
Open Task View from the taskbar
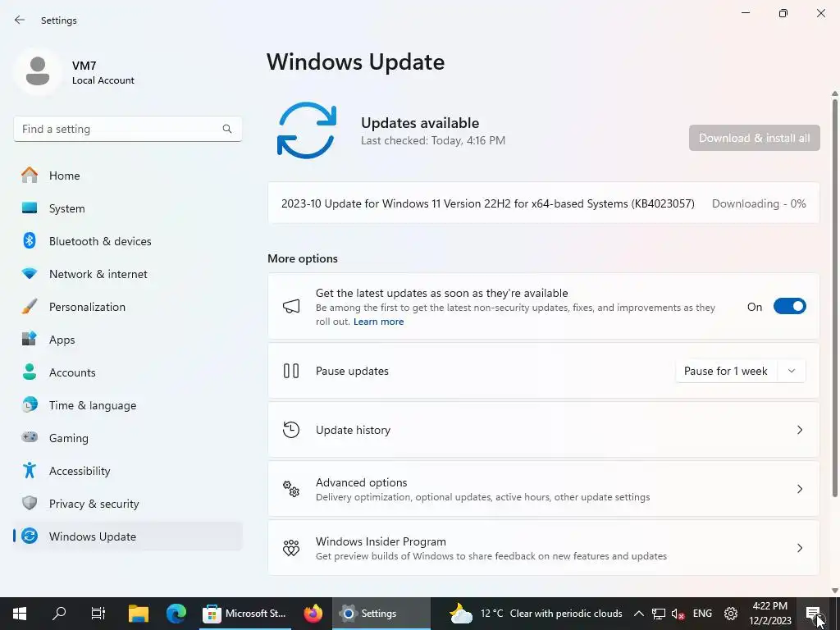pos(98,614)
